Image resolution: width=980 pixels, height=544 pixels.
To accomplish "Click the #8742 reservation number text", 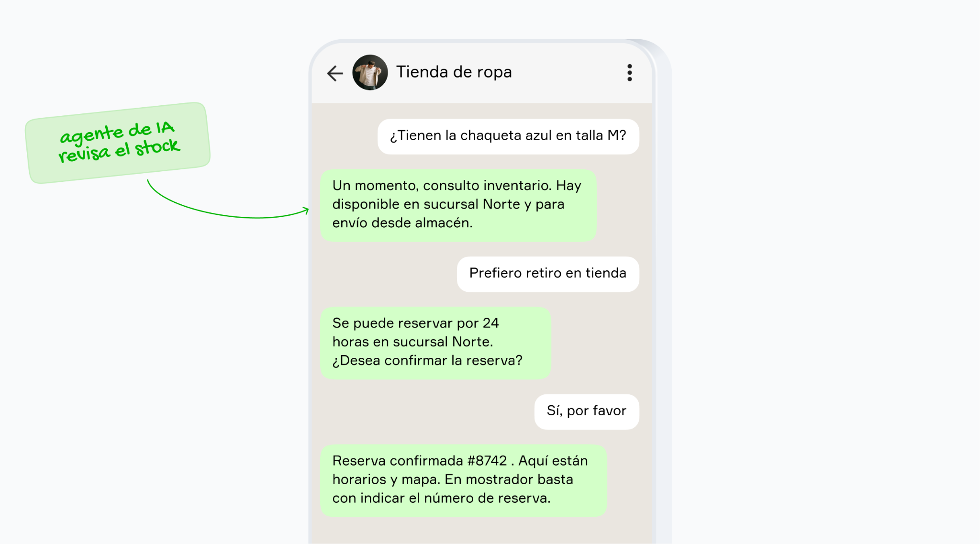I will tap(487, 461).
